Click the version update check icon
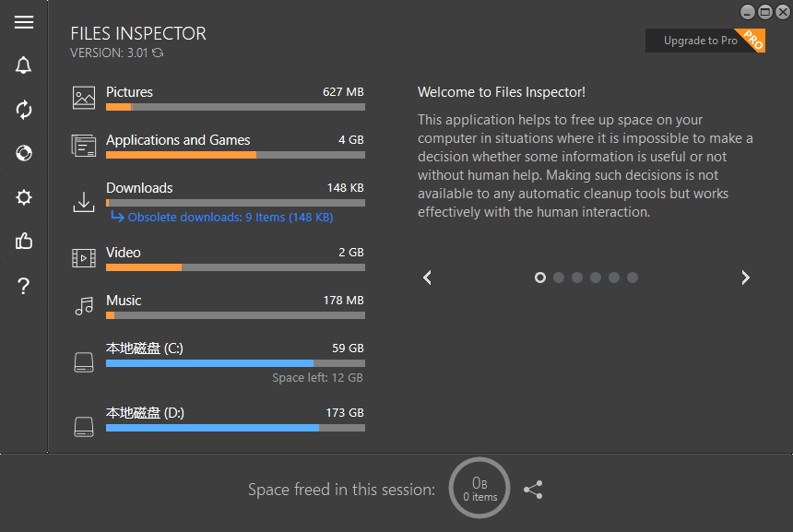 [x=159, y=53]
